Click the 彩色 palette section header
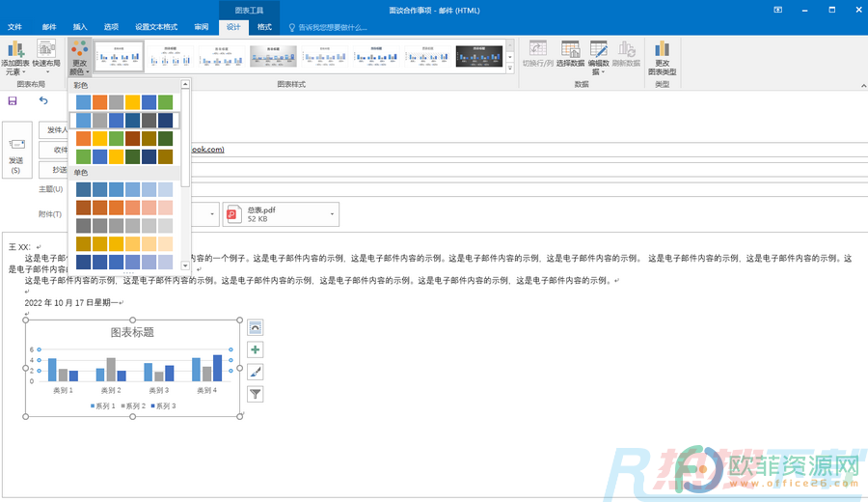Viewport: 868px width, 502px height. (x=81, y=85)
